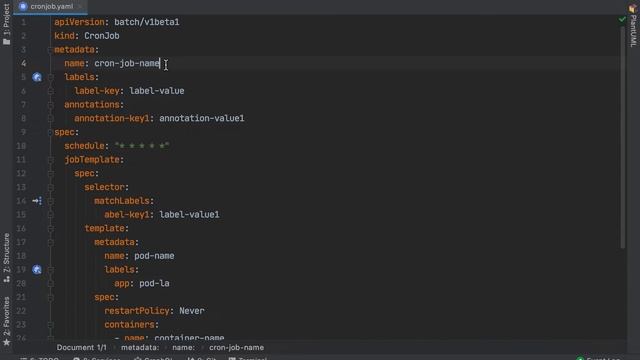
Task: Click the Never value
Action: pyautogui.click(x=192, y=311)
